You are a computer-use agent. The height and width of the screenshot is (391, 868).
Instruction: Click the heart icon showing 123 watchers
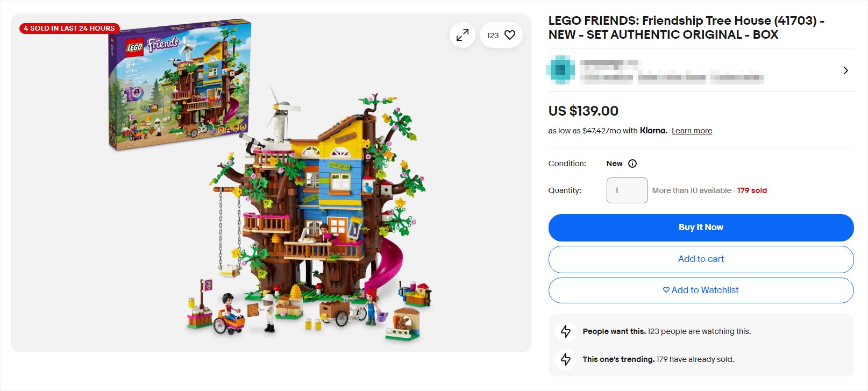point(509,35)
